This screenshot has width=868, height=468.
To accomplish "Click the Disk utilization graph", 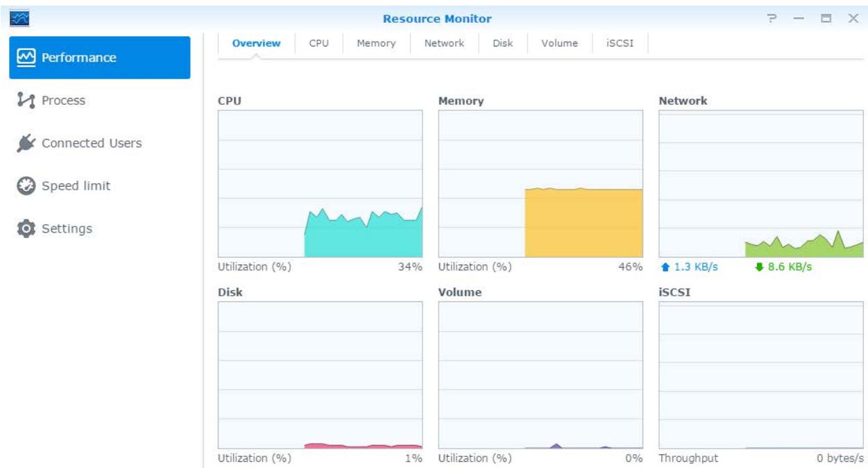I will click(320, 375).
